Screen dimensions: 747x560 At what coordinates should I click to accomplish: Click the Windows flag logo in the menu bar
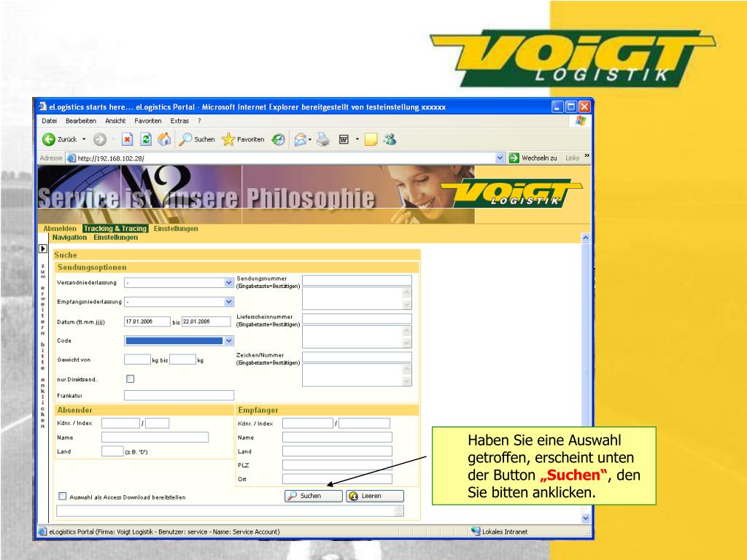pos(580,120)
